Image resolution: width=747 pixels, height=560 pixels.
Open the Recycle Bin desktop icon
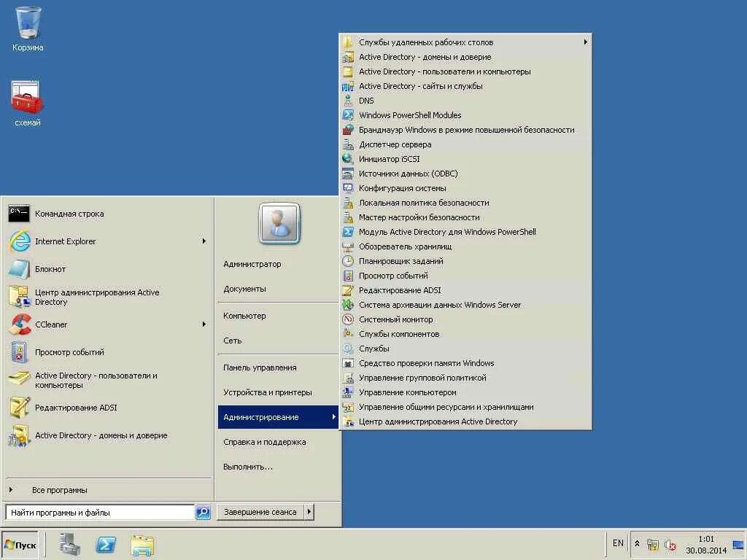click(28, 23)
